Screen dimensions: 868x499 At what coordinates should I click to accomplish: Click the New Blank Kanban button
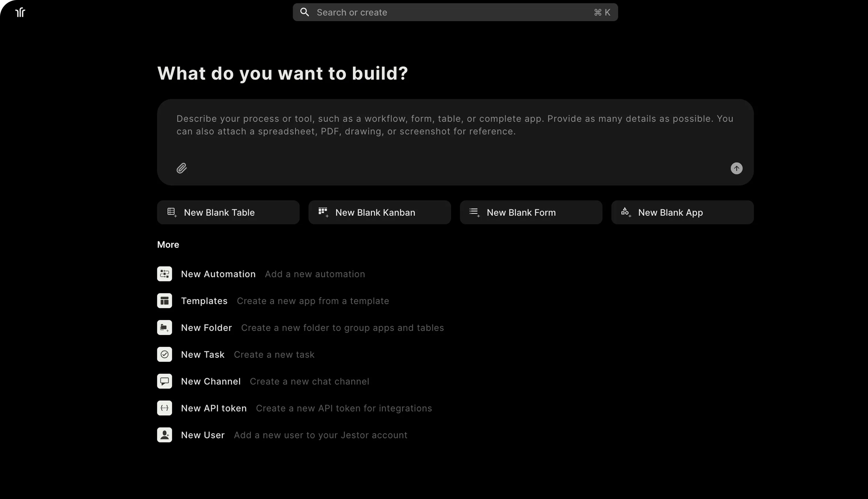[380, 212]
